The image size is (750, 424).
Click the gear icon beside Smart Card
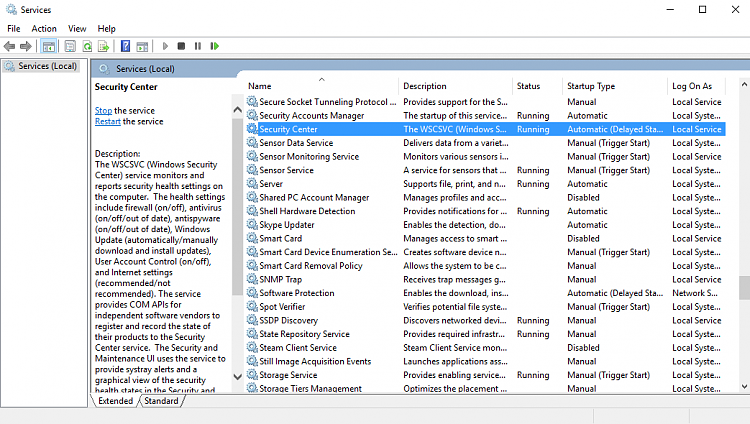(252, 238)
